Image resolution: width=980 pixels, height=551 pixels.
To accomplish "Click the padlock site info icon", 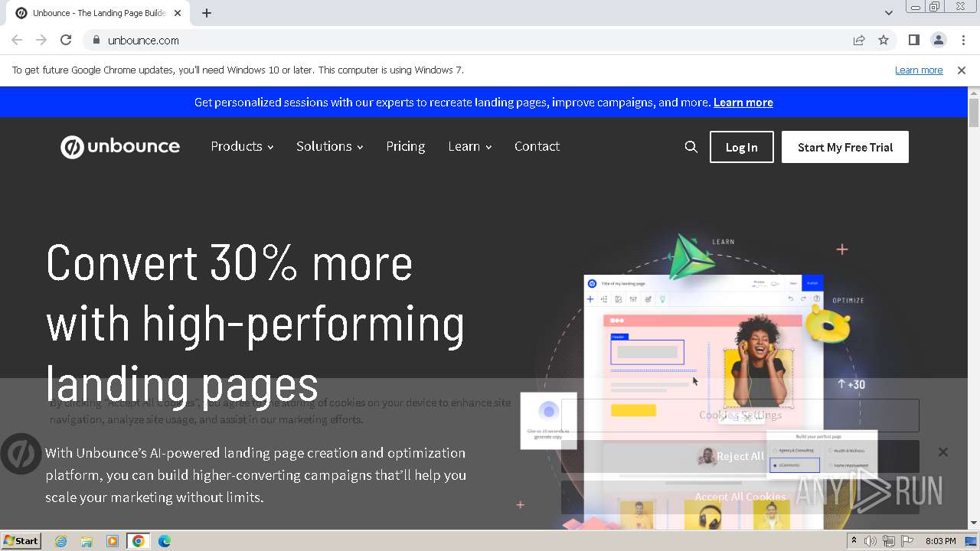I will 95,40.
